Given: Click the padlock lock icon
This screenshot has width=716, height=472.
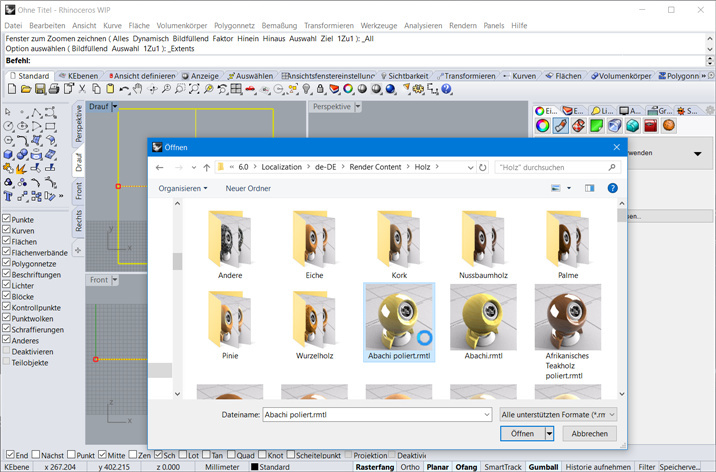Looking at the screenshot, I should pos(320,89).
